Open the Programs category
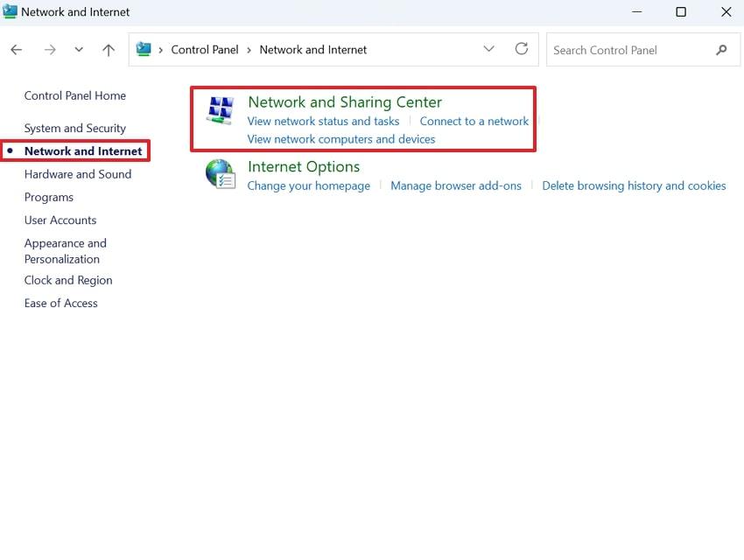This screenshot has width=744, height=560. (x=49, y=197)
